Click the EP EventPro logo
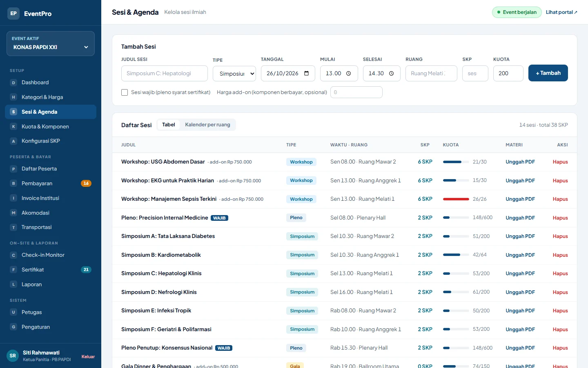 pyautogui.click(x=13, y=13)
